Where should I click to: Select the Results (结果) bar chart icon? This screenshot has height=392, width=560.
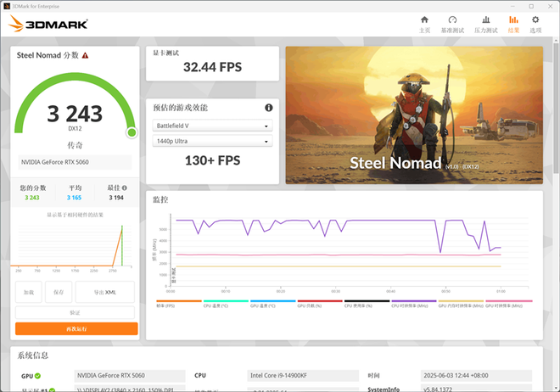[x=513, y=23]
